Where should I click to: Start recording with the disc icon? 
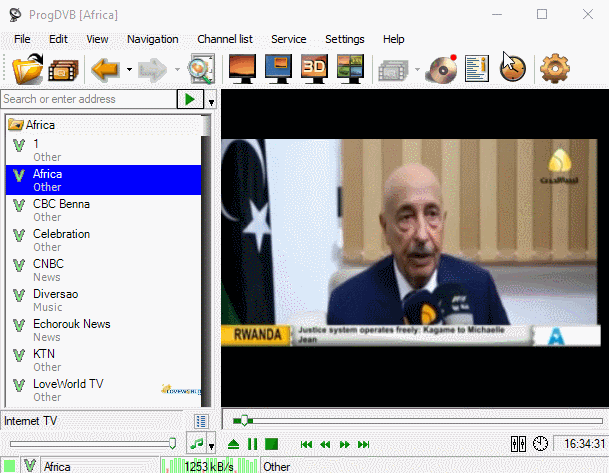pos(442,69)
